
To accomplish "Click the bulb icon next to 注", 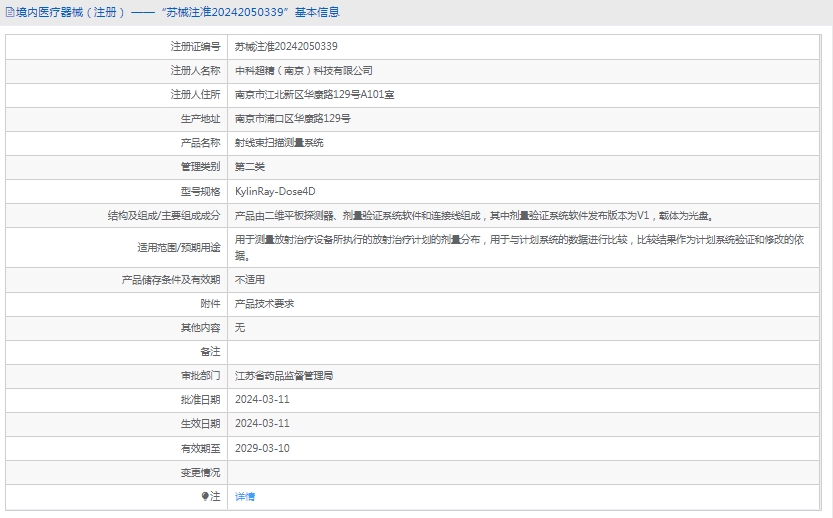I will (x=206, y=496).
